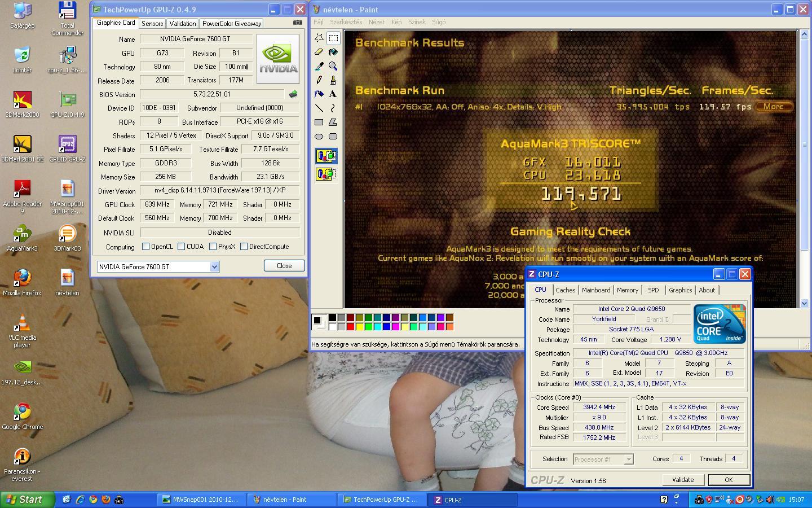Open the AquaMark3 desktop shortcut
812x508 pixels.
(x=22, y=238)
